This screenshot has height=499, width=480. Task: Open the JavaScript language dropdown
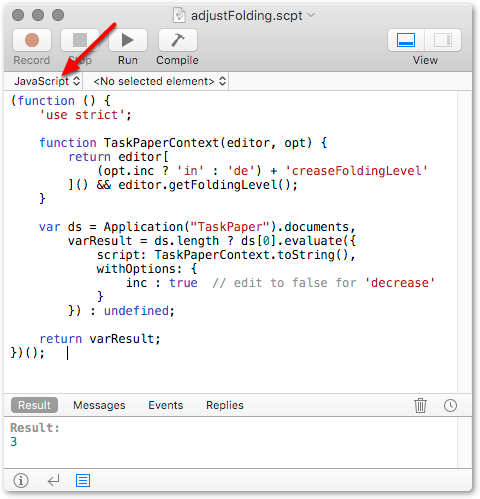[x=47, y=81]
